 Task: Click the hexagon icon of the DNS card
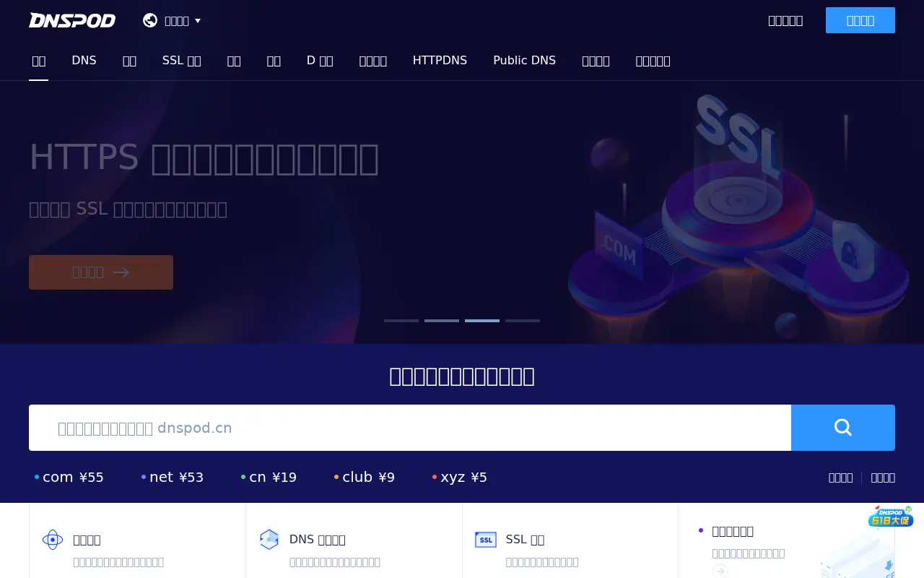point(269,540)
